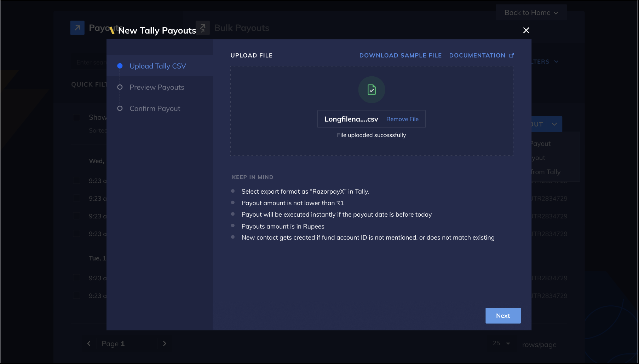
Task: Open the Documentation external link icon
Action: (x=512, y=55)
